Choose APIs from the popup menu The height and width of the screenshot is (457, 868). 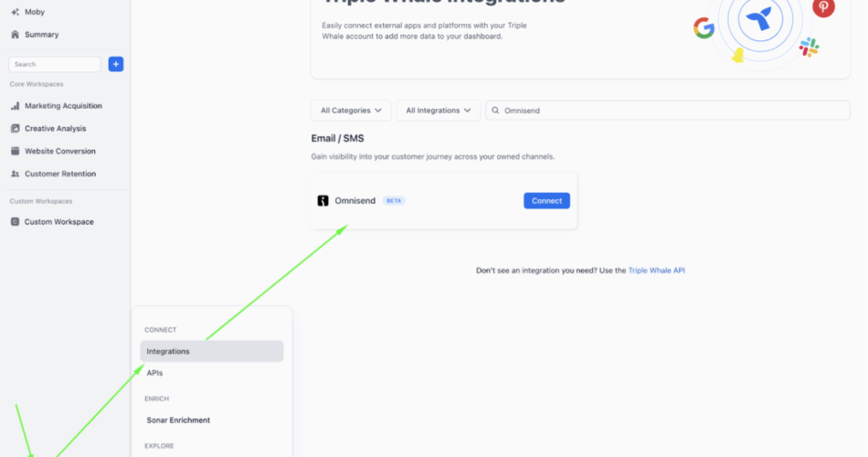click(154, 373)
